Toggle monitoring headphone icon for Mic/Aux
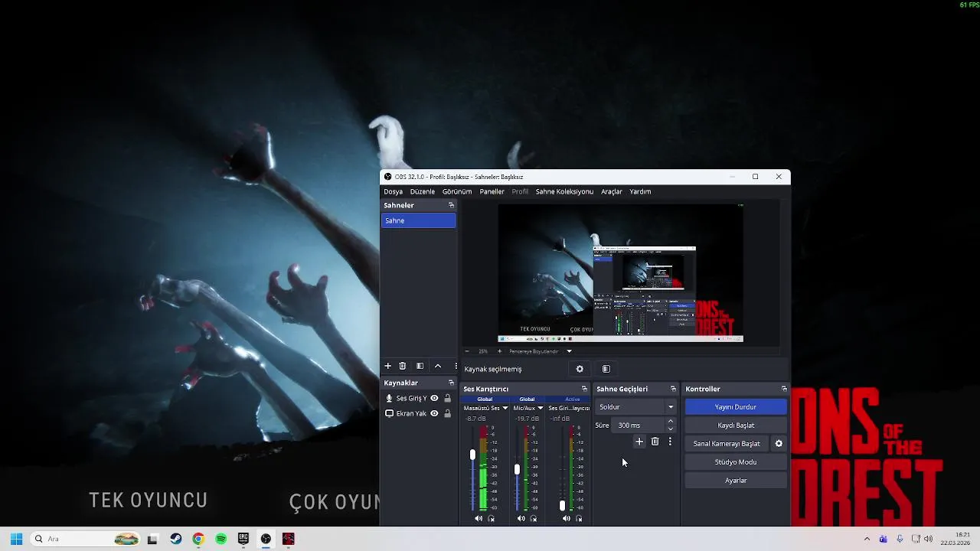This screenshot has width=980, height=551. click(534, 519)
